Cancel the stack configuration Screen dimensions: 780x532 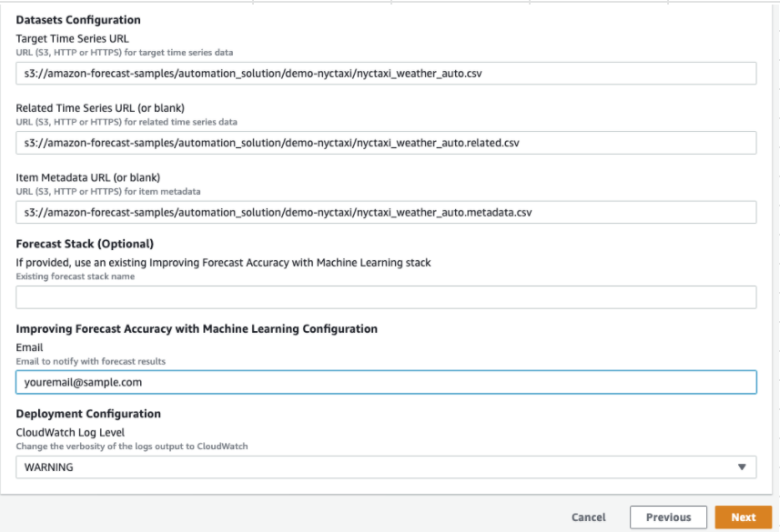click(589, 517)
